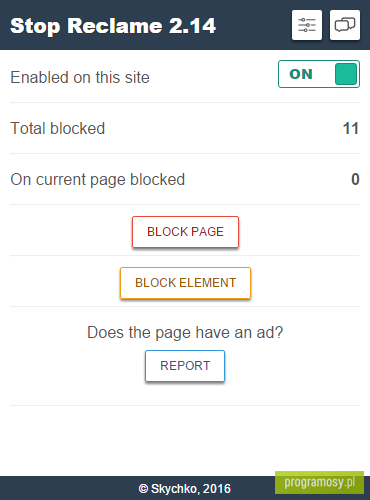Click the REPORT button

185,366
